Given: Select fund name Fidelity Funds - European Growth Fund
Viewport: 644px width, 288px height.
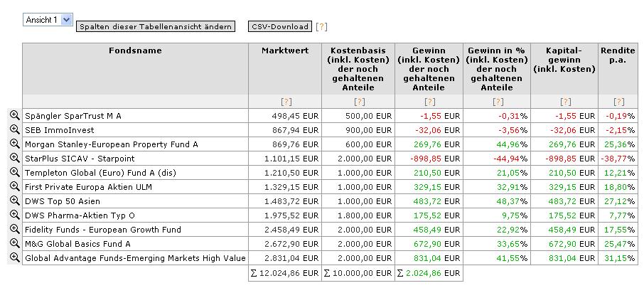Looking at the screenshot, I should tap(103, 230).
